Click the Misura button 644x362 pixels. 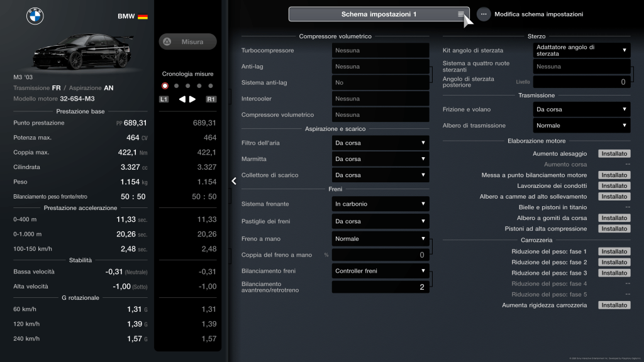click(187, 42)
